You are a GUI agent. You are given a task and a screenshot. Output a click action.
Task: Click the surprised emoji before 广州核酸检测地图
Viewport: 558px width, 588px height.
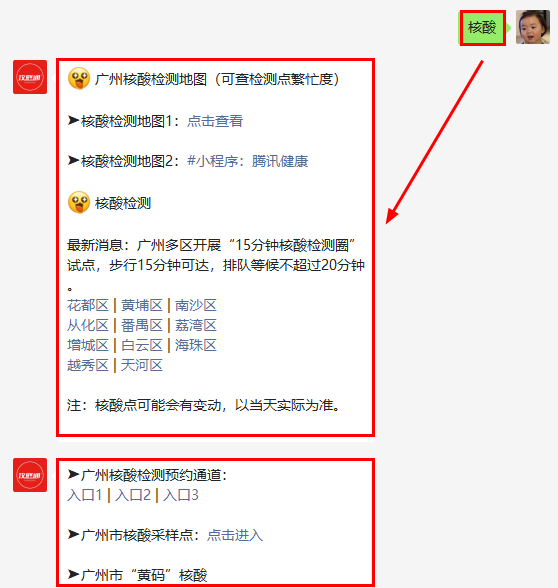point(79,78)
